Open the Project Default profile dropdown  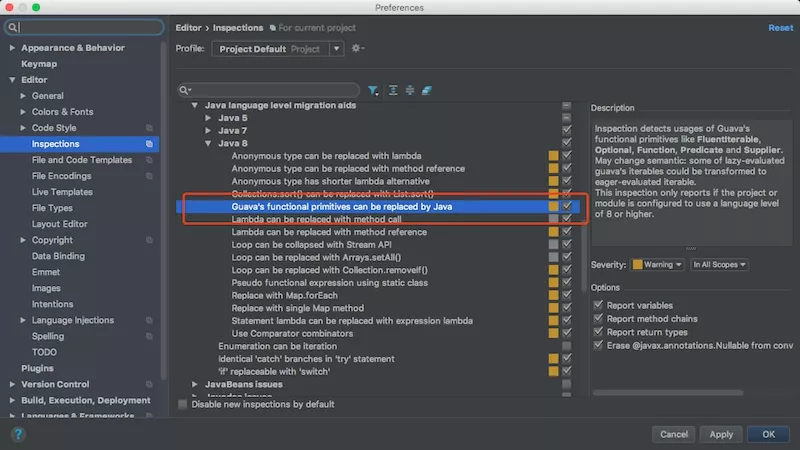[x=278, y=49]
